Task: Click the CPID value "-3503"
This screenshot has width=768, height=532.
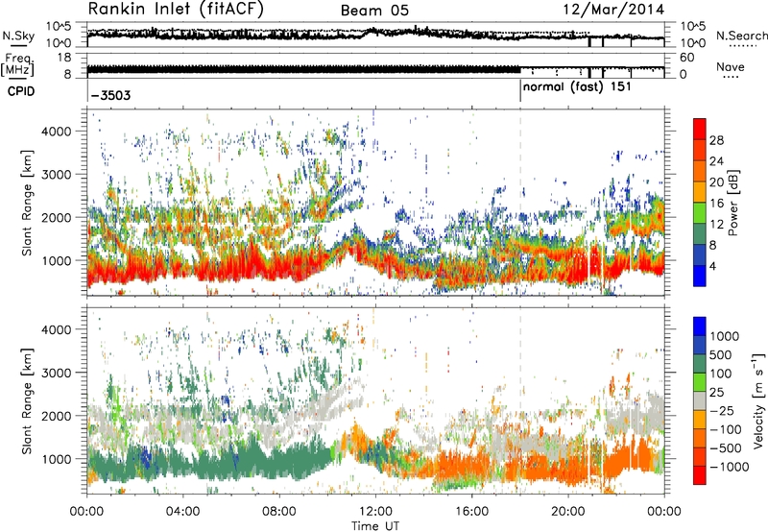Action: (110, 95)
